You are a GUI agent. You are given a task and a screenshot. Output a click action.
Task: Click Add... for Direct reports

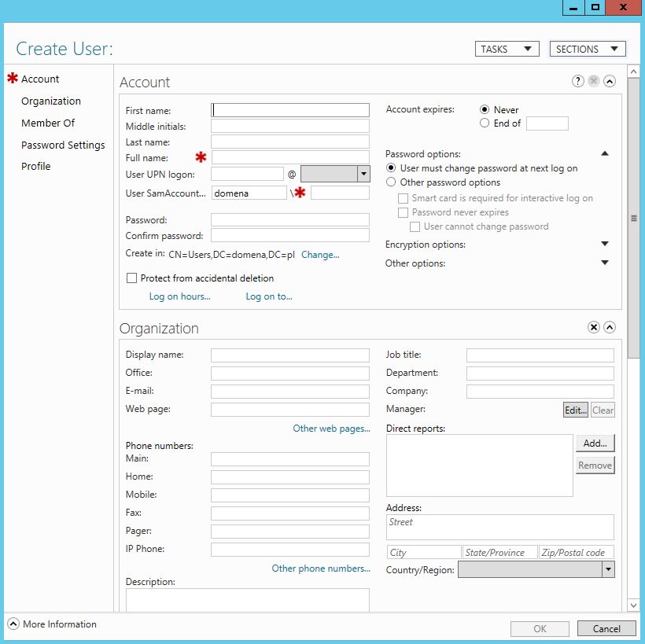tap(595, 443)
